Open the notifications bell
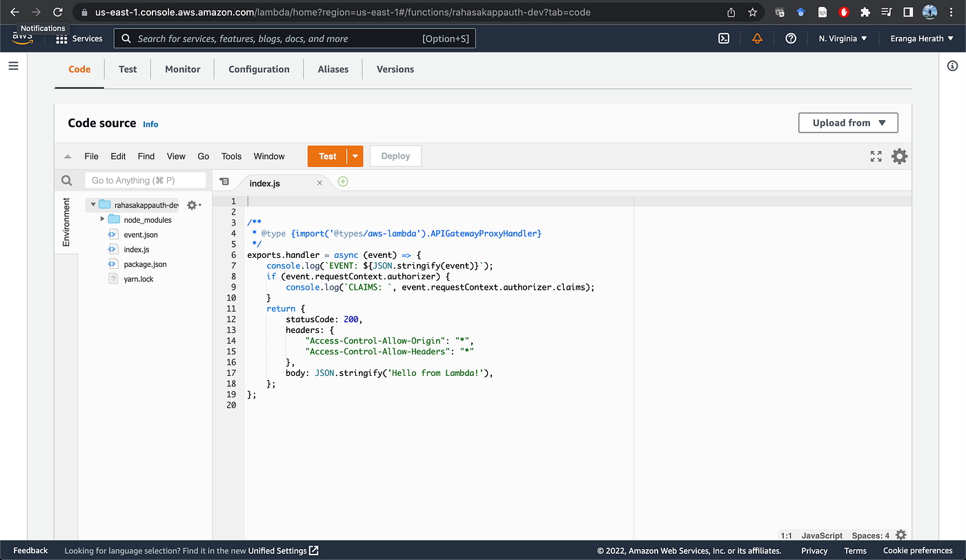Screen dimensions: 966x560 point(758,39)
